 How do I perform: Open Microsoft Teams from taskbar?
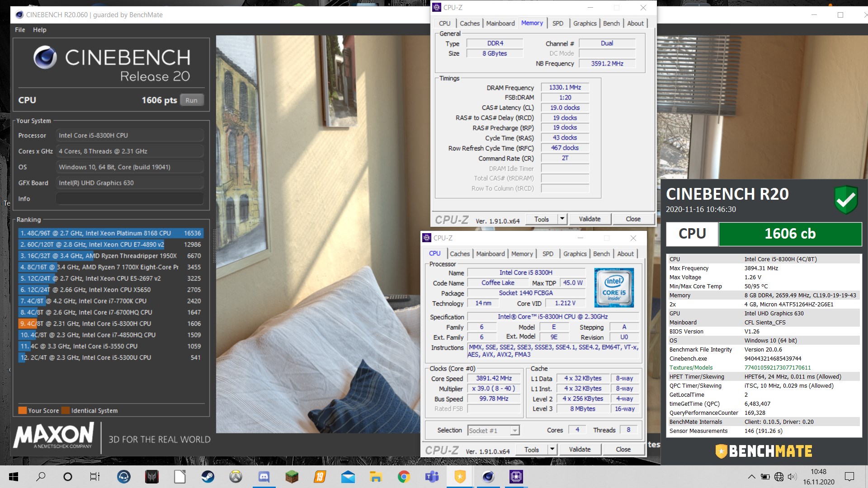(x=432, y=477)
